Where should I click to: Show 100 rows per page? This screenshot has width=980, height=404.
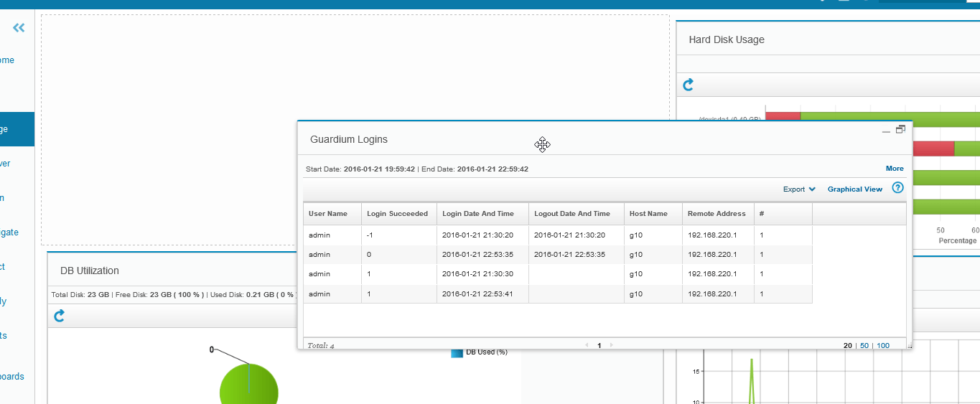[x=883, y=345]
